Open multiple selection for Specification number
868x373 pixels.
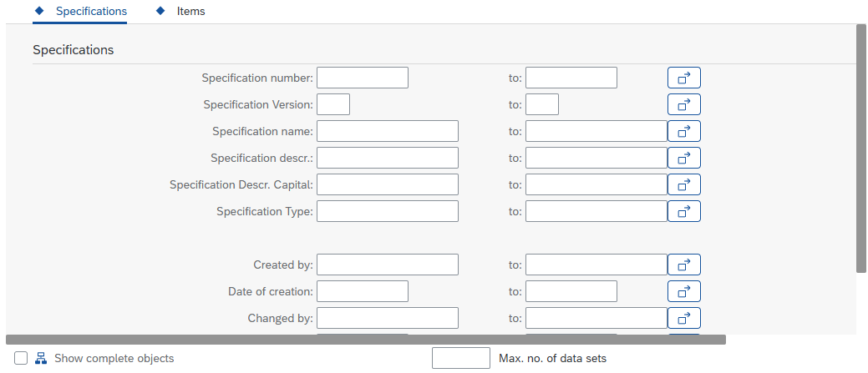[x=683, y=78]
